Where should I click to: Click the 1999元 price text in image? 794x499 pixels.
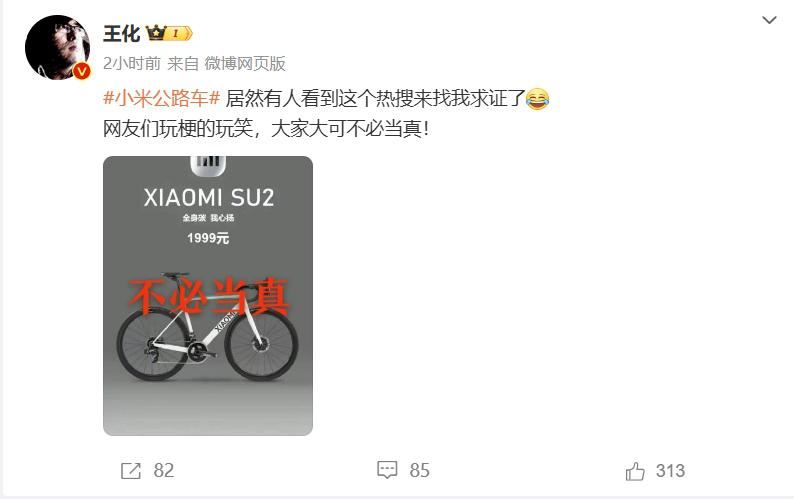click(208, 238)
